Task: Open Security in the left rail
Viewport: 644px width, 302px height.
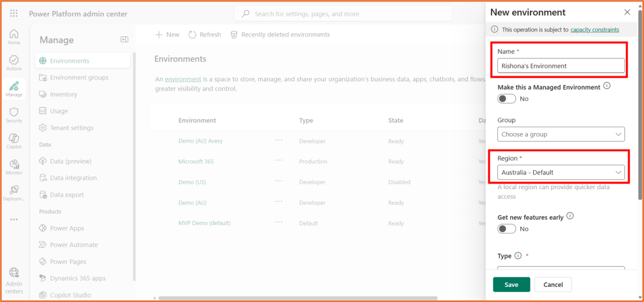Action: [x=14, y=115]
